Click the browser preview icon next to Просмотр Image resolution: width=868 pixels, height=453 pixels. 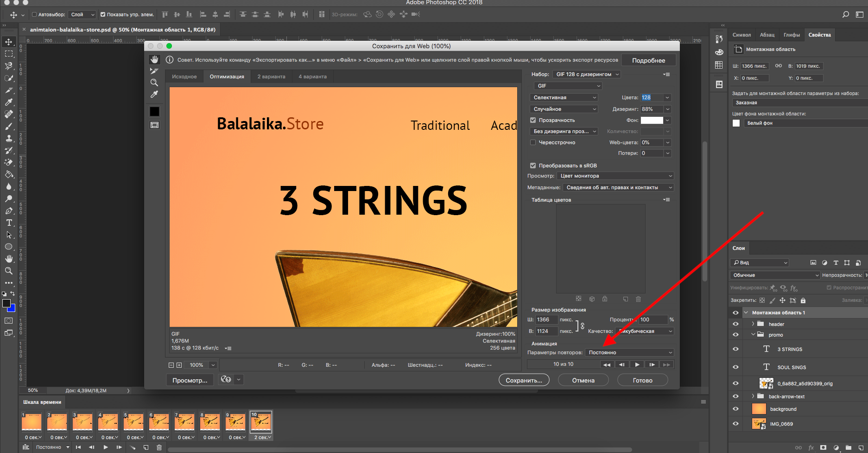226,379
